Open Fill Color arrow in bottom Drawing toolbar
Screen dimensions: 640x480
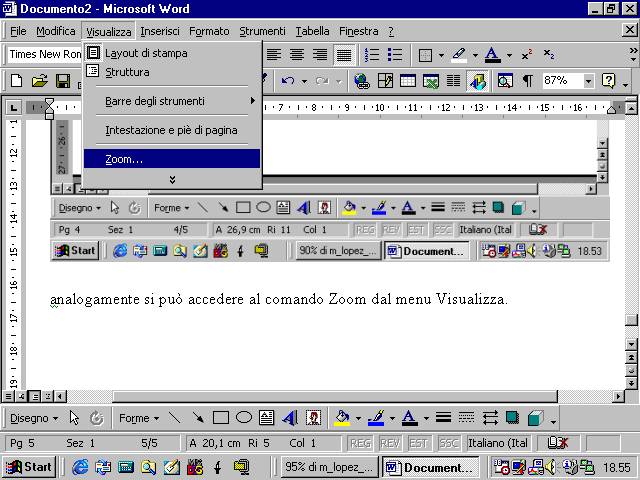[x=358, y=418]
